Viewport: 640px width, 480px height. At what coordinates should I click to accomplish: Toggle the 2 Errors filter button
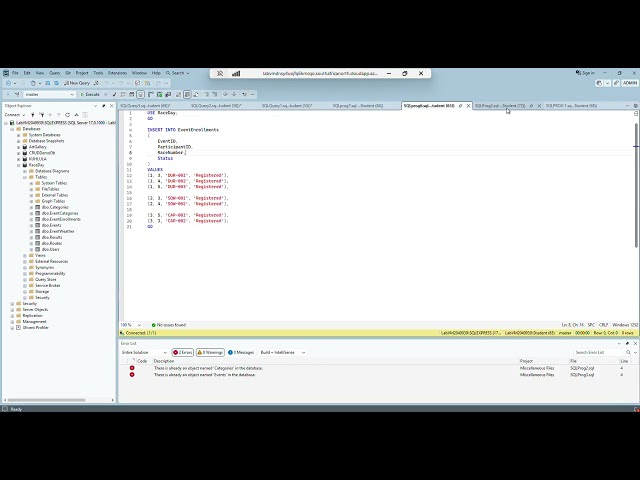(x=182, y=352)
